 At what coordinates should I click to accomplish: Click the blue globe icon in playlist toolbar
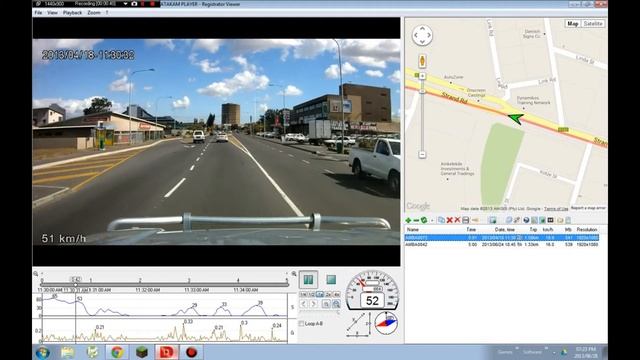tap(509, 220)
